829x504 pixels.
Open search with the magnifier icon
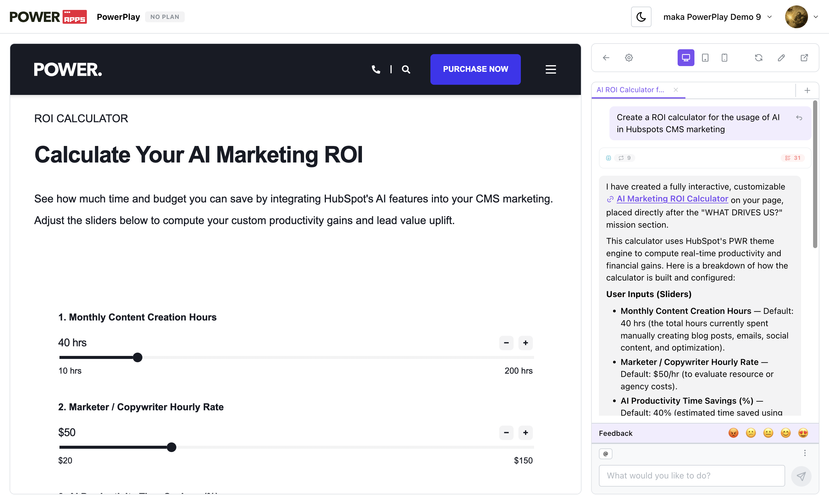coord(406,69)
